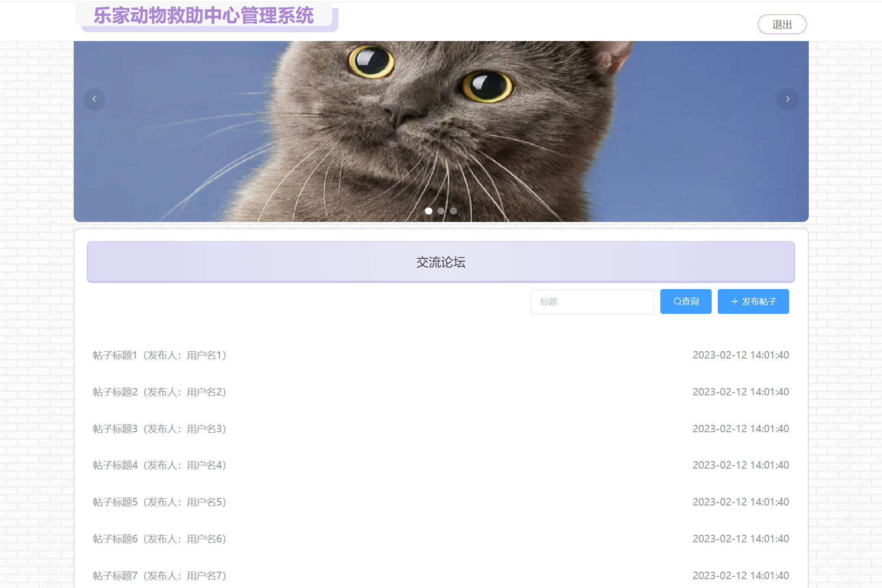Select the second carousel indicator dot
This screenshot has height=588, width=882.
441,211
